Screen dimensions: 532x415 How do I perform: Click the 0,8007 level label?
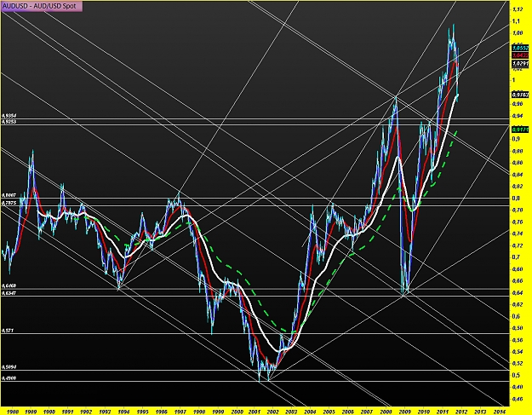(9, 195)
